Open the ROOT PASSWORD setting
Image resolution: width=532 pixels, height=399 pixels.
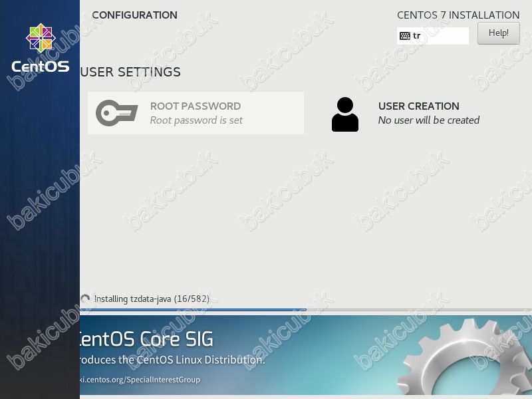click(x=196, y=113)
